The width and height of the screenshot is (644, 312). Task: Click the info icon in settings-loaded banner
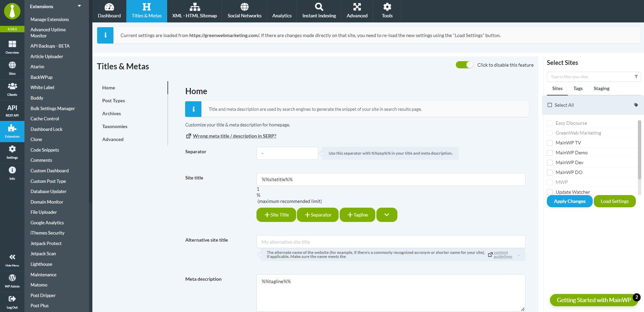point(105,35)
